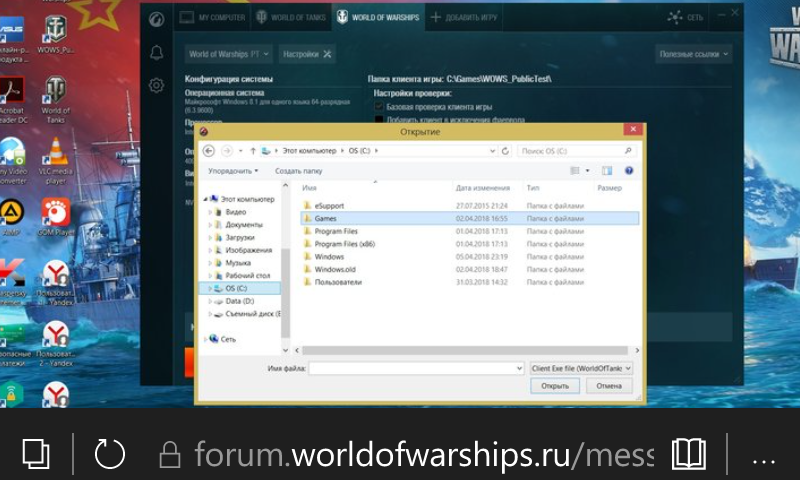800x480 pixels.
Task: Select Data (D:) drive in tree
Action: [239, 301]
